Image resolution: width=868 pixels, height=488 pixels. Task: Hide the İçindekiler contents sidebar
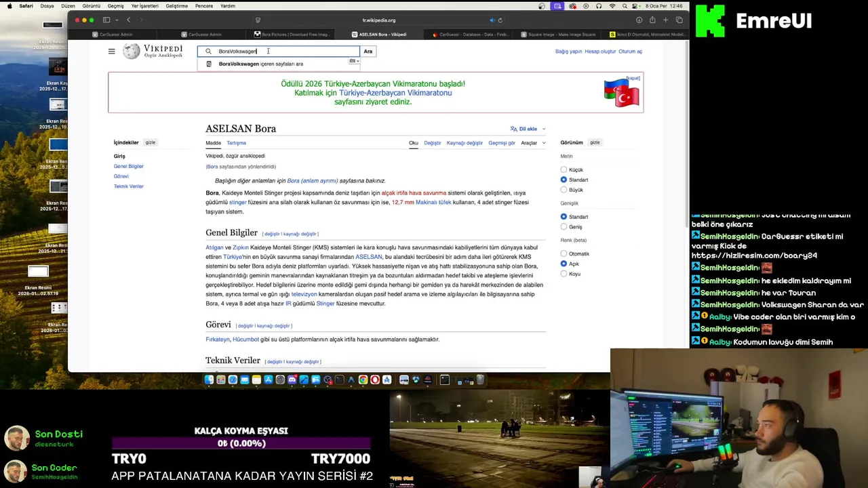click(151, 142)
